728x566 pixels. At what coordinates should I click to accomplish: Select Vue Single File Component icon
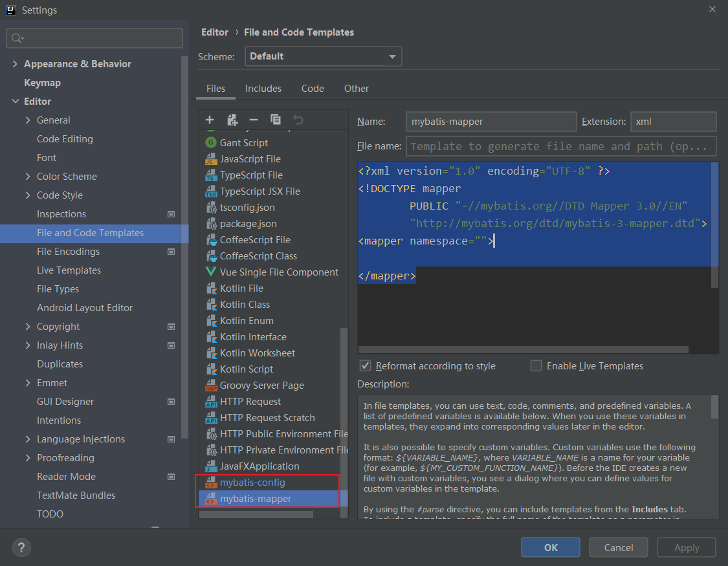[211, 272]
